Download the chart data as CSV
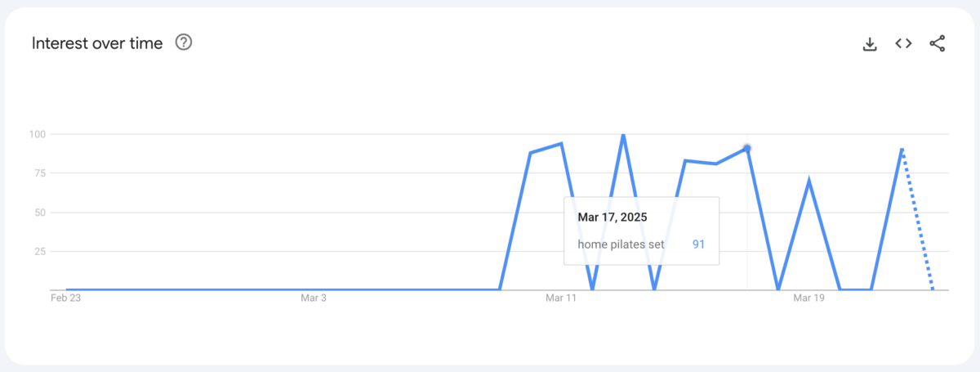The width and height of the screenshot is (980, 372). coord(870,44)
